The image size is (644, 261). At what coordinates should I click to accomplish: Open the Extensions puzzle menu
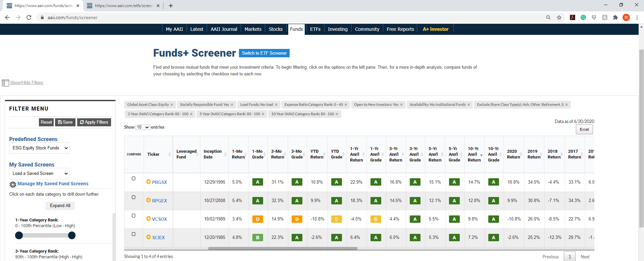click(615, 17)
